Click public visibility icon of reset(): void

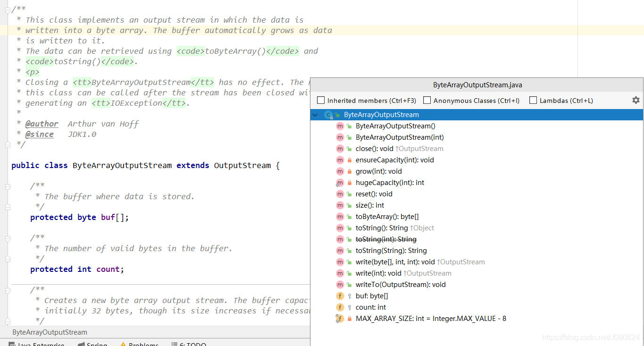(350, 194)
